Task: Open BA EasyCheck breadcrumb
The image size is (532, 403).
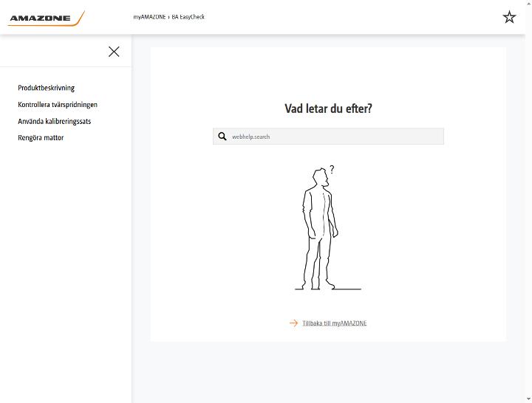Action: [188, 17]
